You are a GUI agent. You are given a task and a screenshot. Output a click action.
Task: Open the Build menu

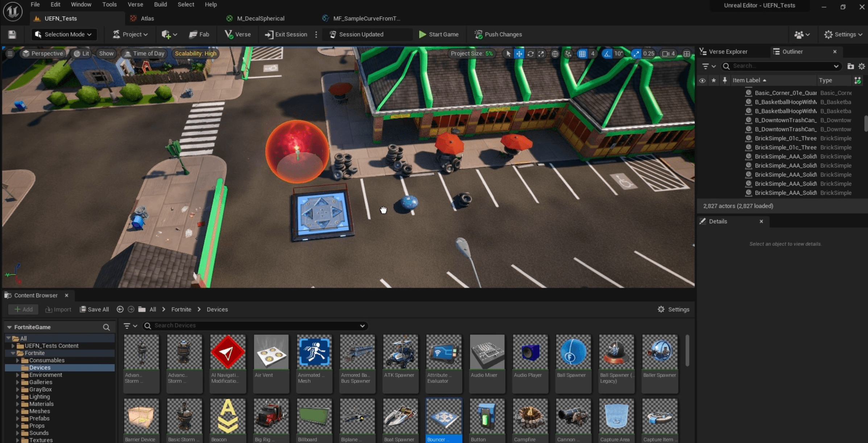[x=160, y=5]
